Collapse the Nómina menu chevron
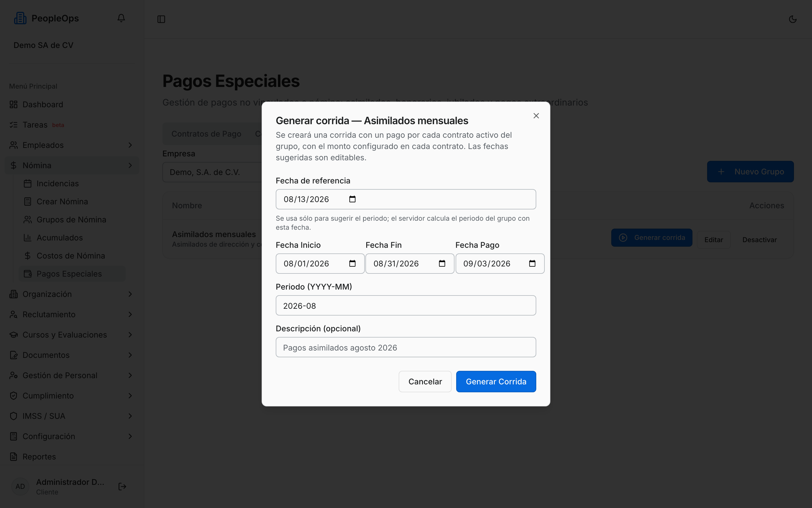812x508 pixels. tap(130, 165)
